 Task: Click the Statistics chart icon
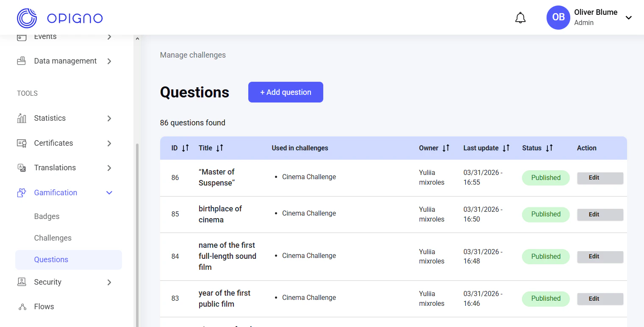pyautogui.click(x=22, y=118)
